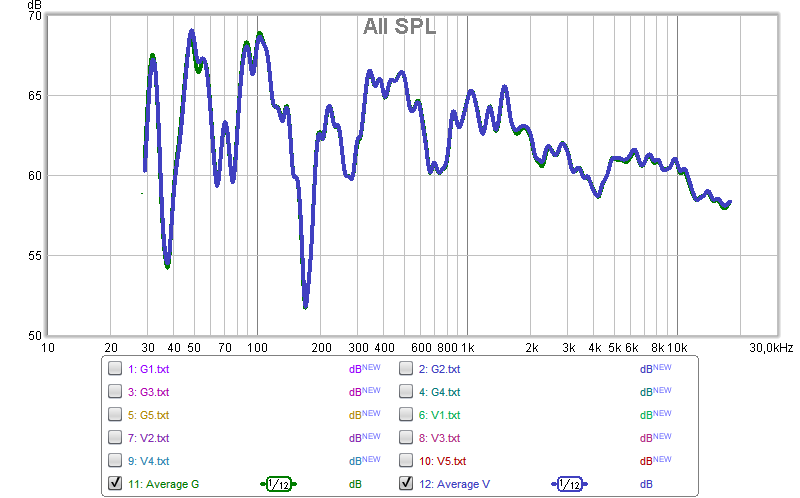Toggle the 10: V5.txt checkbox
The image size is (800, 498).
point(406,460)
